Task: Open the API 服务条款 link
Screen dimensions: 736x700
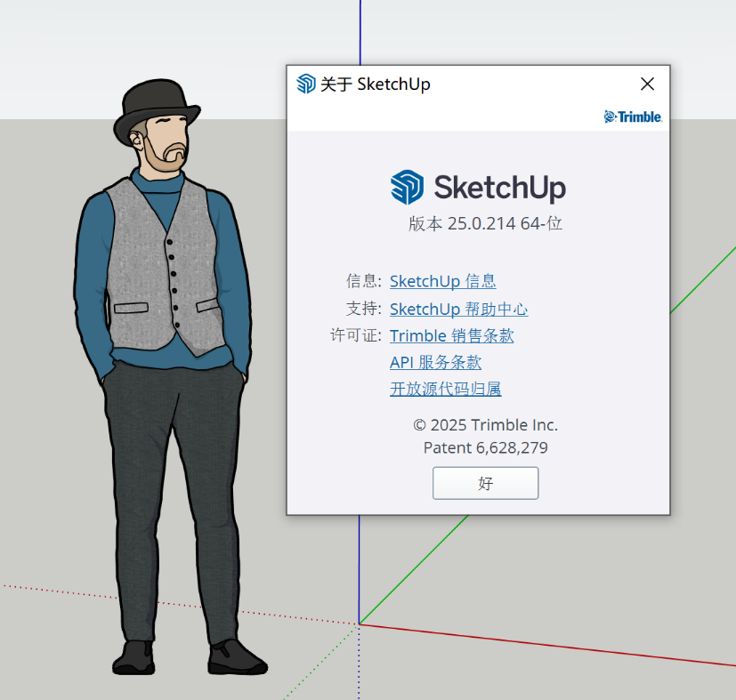Action: [x=435, y=362]
